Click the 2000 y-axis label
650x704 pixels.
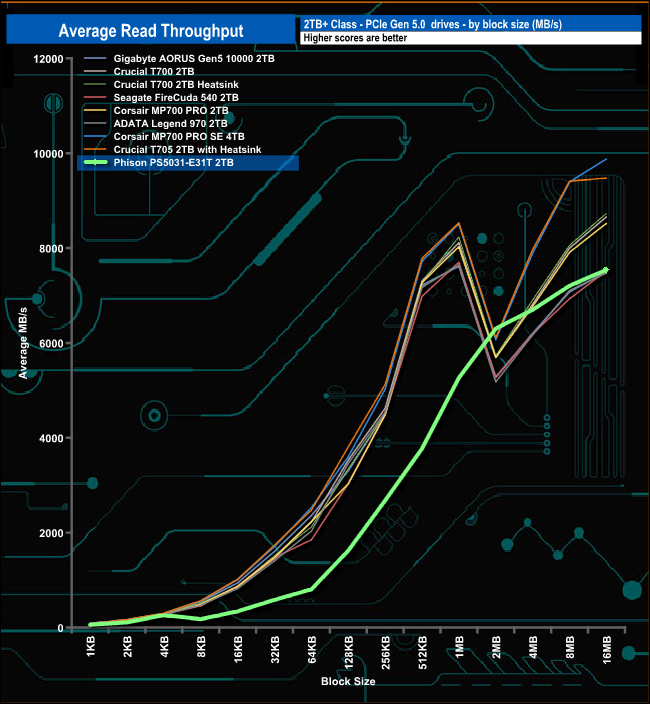(x=51, y=533)
